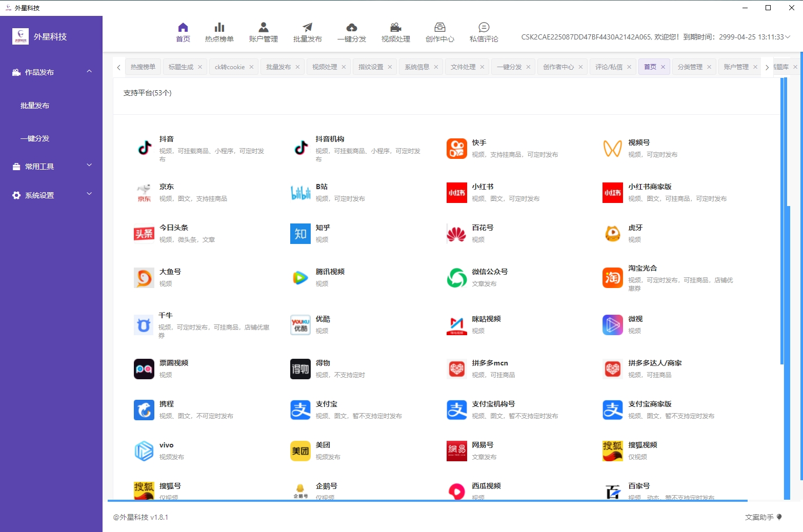
Task: Select the 快手 platform icon
Action: [x=456, y=149]
